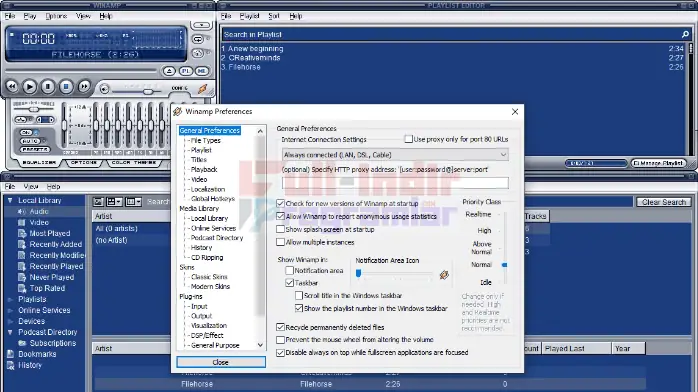Toggle the shuffle button in Winamp player

198,53
